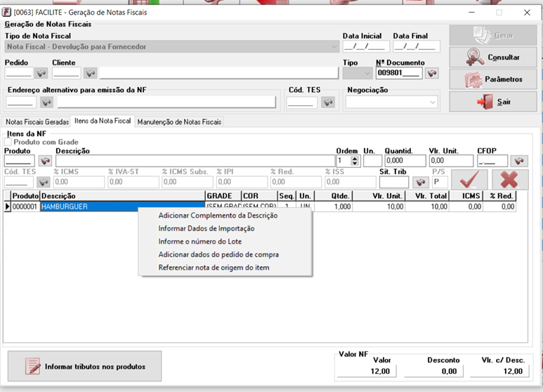Switch to Itens da Nota Fiscal tab

click(103, 122)
